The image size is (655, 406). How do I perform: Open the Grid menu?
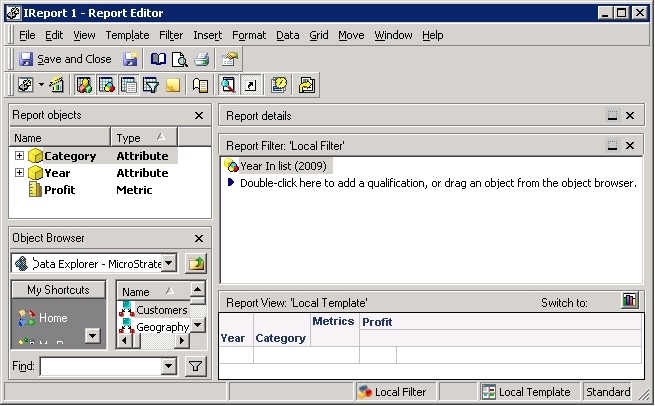click(319, 35)
